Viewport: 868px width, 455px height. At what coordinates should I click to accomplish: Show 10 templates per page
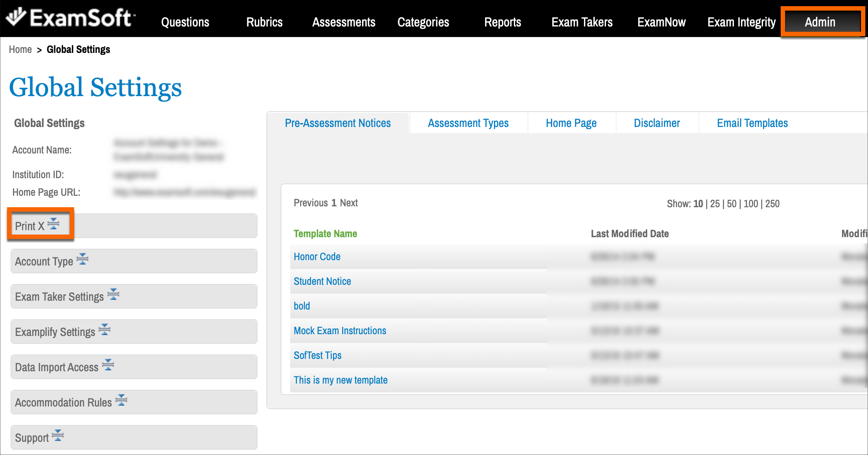coord(698,204)
